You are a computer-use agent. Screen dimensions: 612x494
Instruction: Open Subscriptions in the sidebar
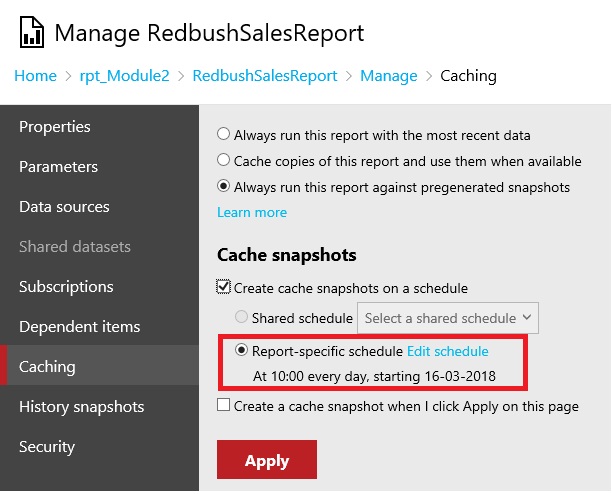(66, 287)
